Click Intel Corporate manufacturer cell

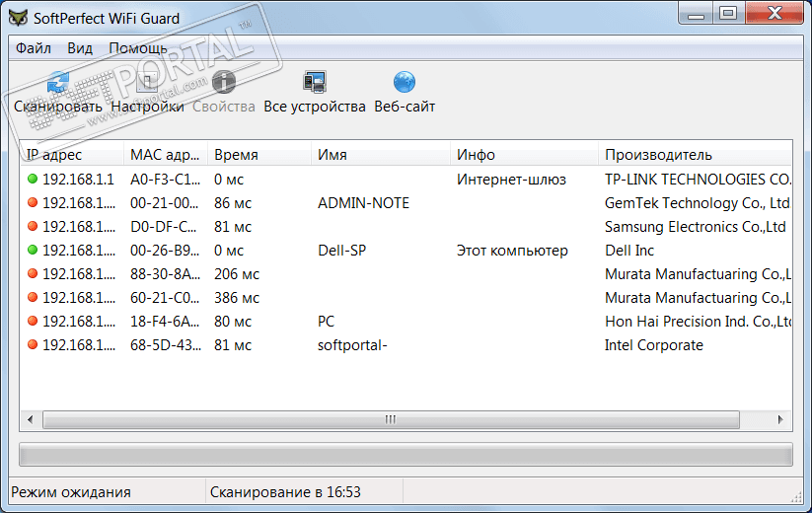pos(653,345)
